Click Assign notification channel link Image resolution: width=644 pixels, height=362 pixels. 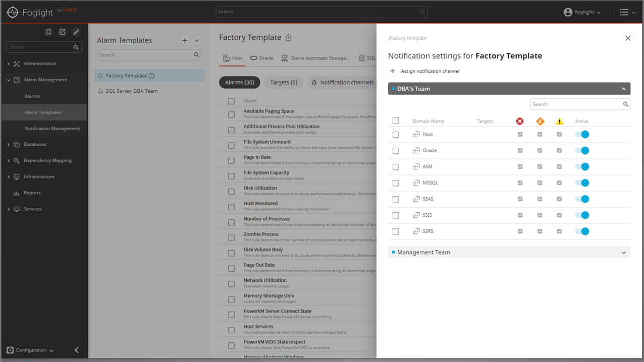pos(430,71)
